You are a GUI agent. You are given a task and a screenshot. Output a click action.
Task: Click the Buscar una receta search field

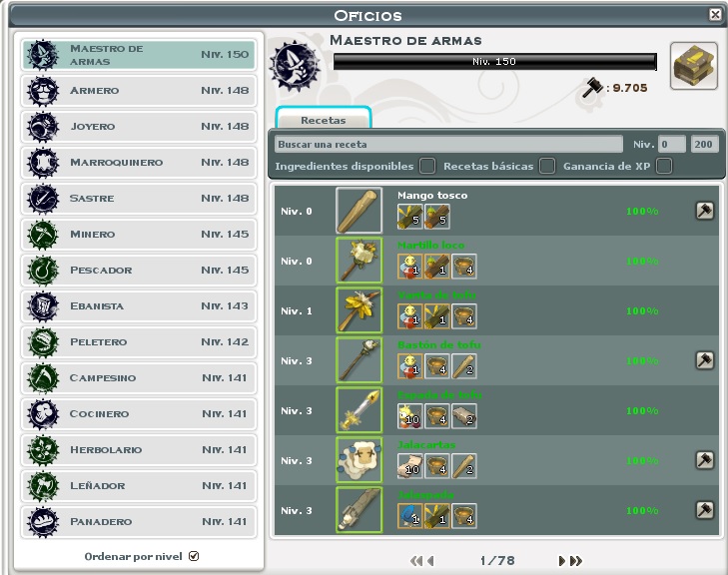click(448, 144)
